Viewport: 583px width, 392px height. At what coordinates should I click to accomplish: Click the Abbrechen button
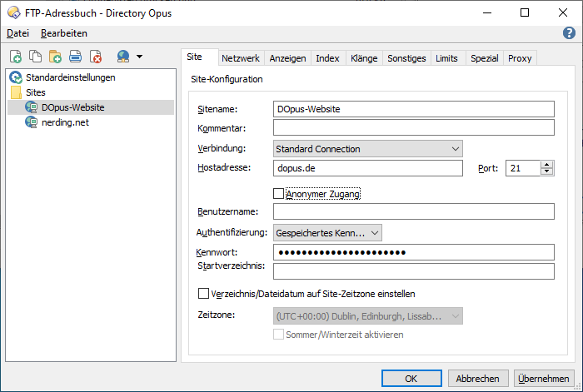(x=478, y=379)
